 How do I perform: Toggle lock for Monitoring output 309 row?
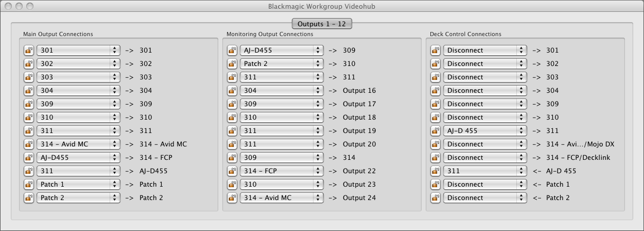pyautogui.click(x=232, y=51)
